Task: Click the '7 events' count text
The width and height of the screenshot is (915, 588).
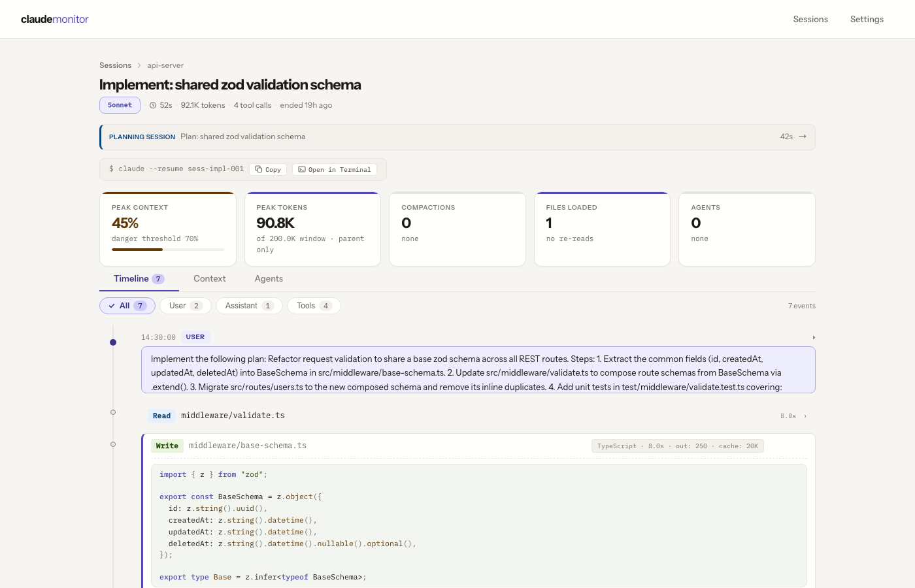Action: [802, 306]
